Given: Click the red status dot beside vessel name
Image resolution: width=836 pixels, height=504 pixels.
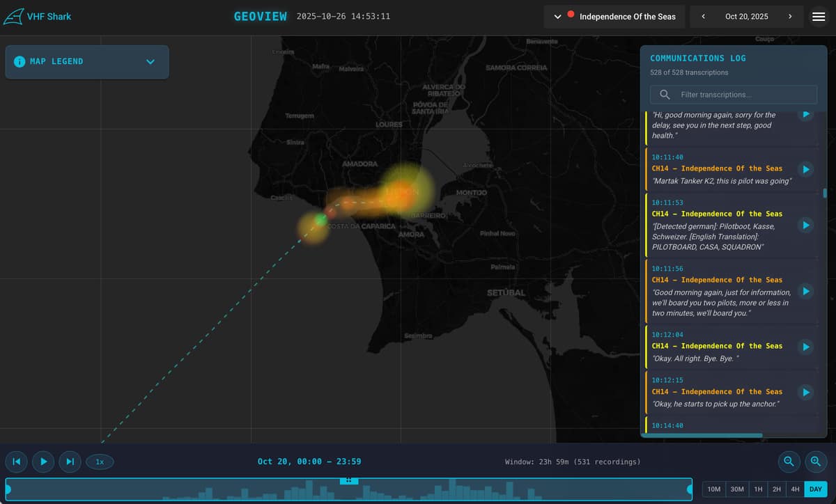Looking at the screenshot, I should 571,14.
